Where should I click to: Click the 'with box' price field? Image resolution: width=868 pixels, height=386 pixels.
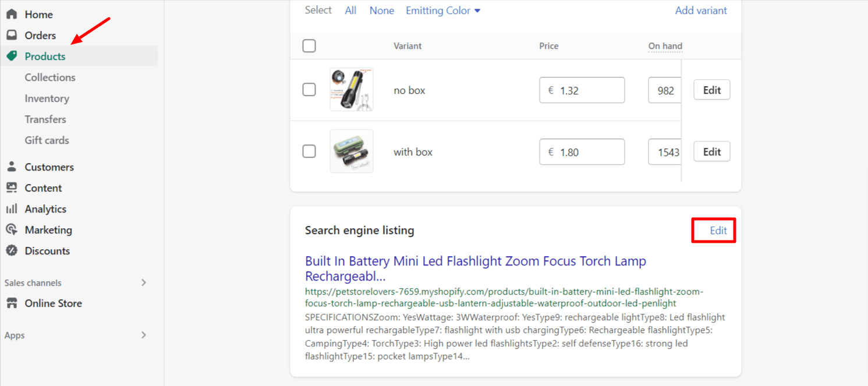coord(582,152)
